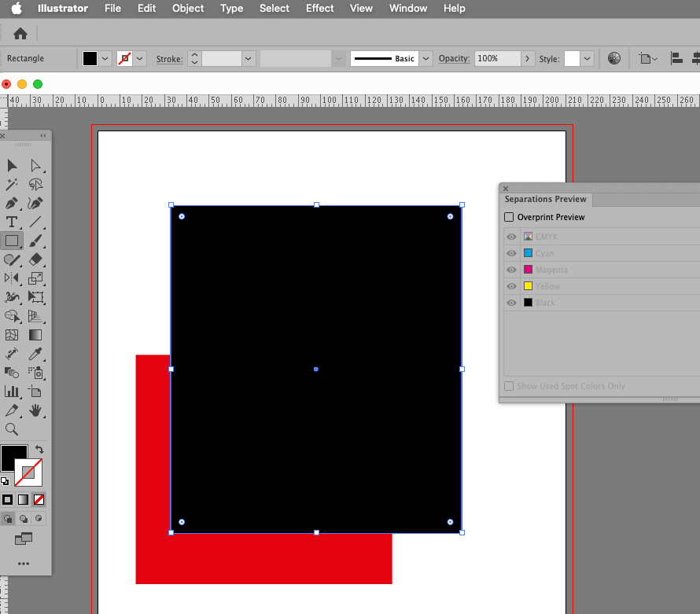This screenshot has height=614, width=700.
Task: Activate the Rectangle tool
Action: click(13, 241)
